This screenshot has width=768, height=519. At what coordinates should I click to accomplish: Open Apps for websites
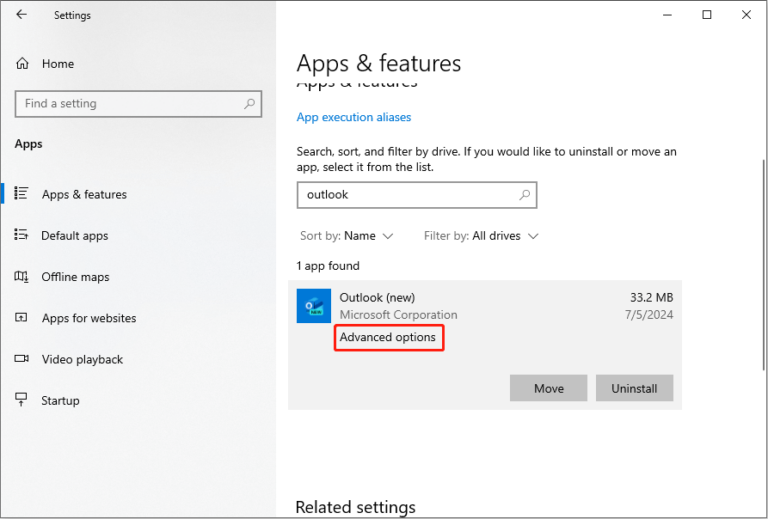point(89,318)
